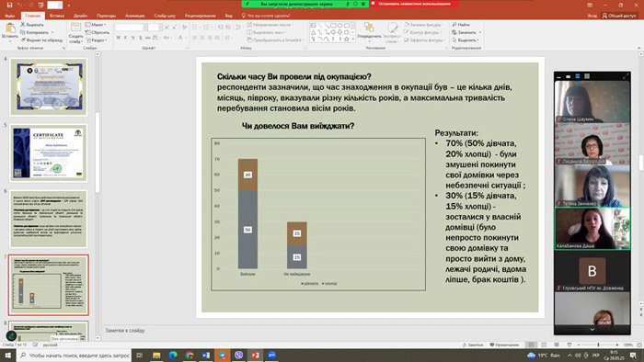The width and height of the screenshot is (644, 362).
Task: Toggle bold Ж formatting button
Action: (119, 38)
